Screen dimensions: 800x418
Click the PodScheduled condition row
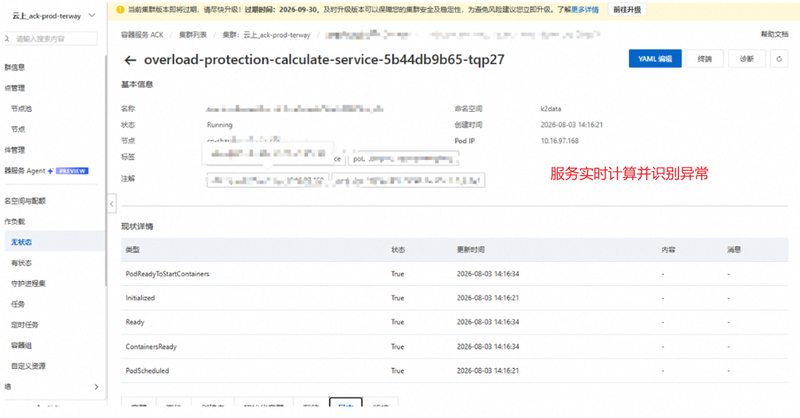(454, 371)
